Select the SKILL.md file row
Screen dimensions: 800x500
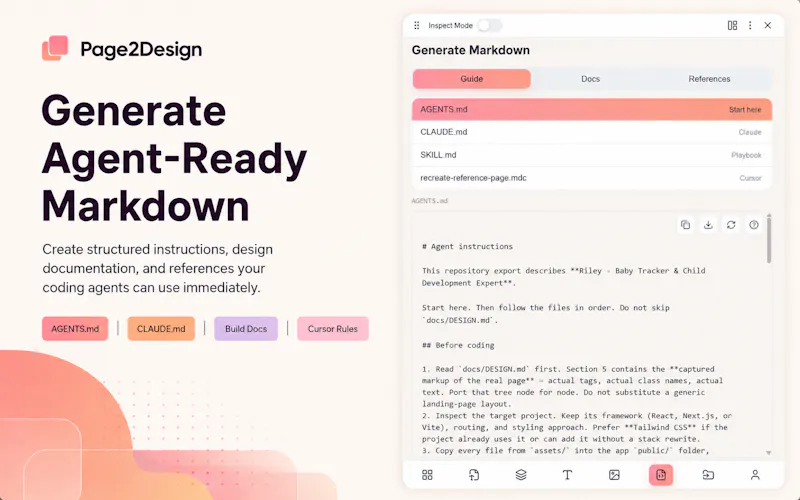(592, 155)
